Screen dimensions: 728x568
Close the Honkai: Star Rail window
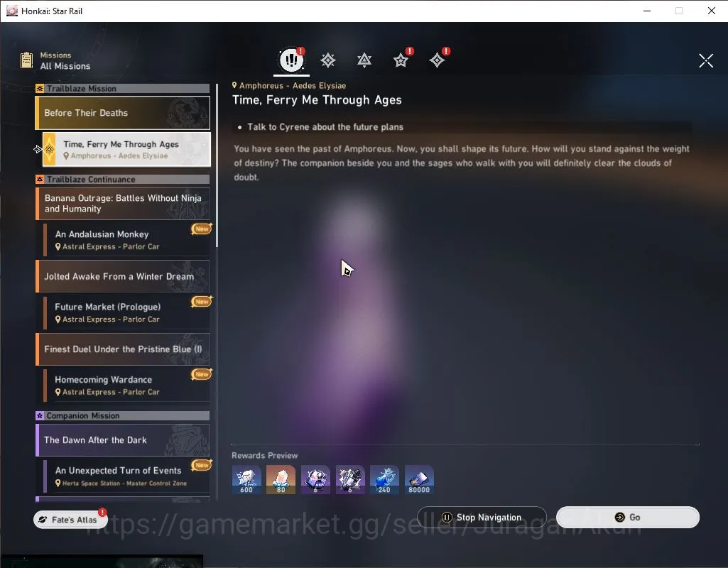pos(711,11)
